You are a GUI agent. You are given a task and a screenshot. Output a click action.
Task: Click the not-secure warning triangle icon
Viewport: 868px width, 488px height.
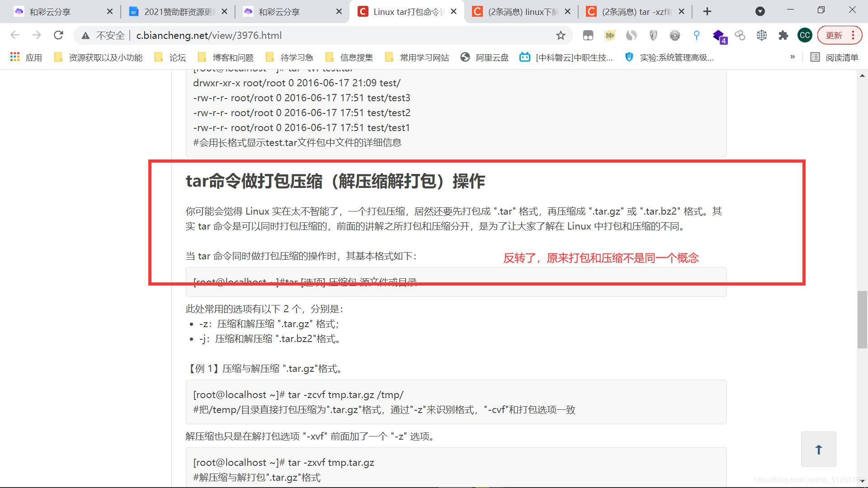(85, 35)
